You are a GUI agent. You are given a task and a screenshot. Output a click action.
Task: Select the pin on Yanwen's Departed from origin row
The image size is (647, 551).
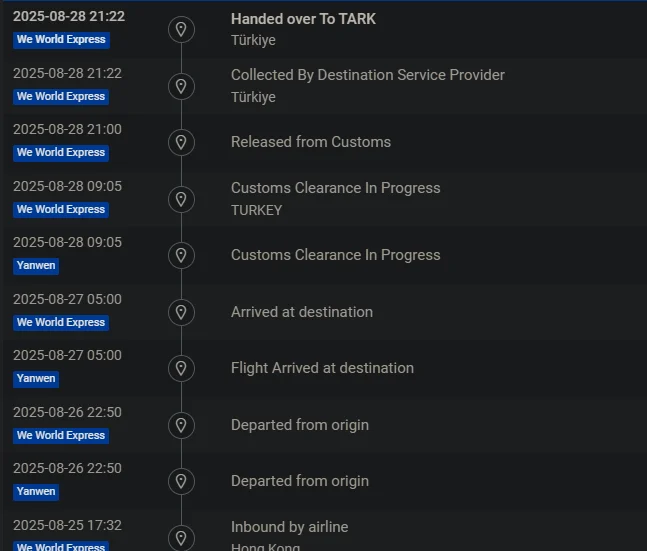coord(181,481)
